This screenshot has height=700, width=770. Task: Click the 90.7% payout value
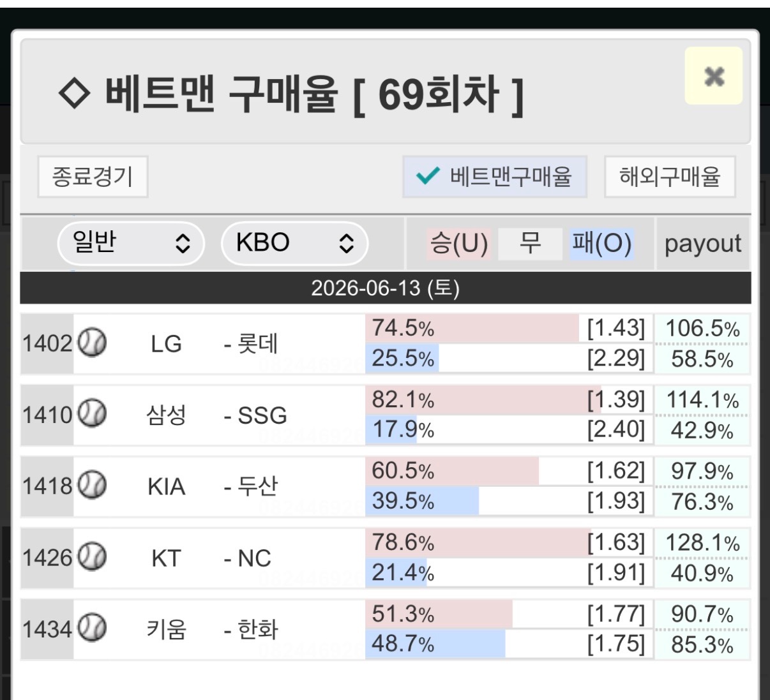702,614
